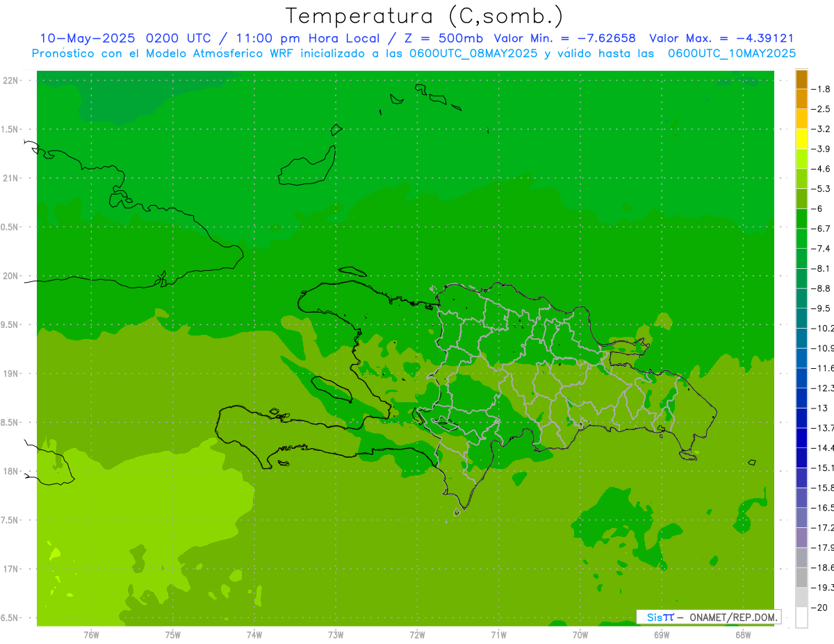
Task: Click the yellow swatch between -3.2 and -3.9
Action: click(x=801, y=139)
